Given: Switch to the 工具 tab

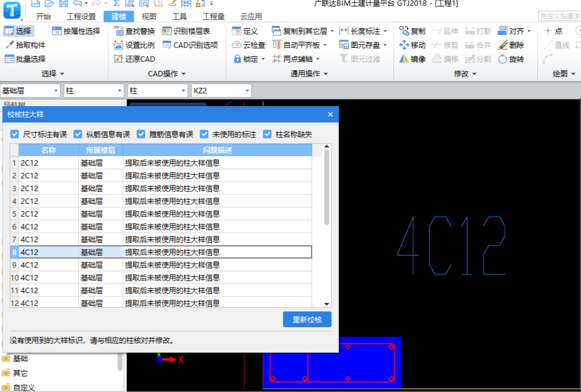Looking at the screenshot, I should (179, 16).
